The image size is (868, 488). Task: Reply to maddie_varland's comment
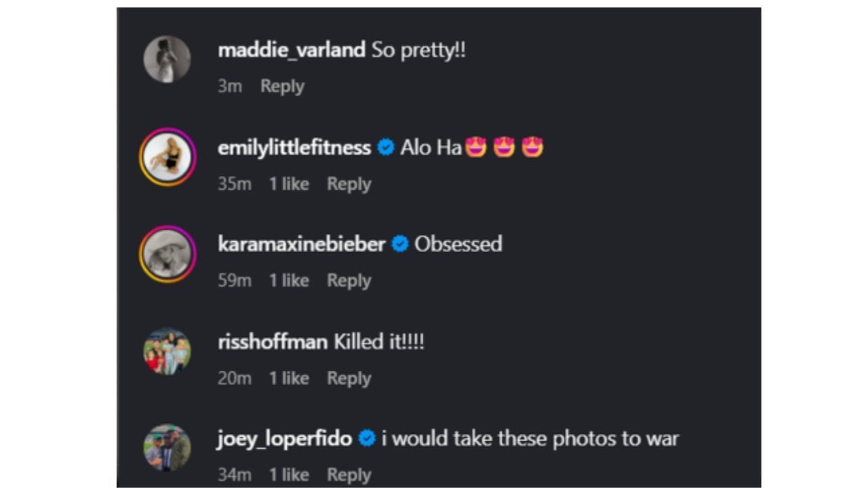(282, 86)
